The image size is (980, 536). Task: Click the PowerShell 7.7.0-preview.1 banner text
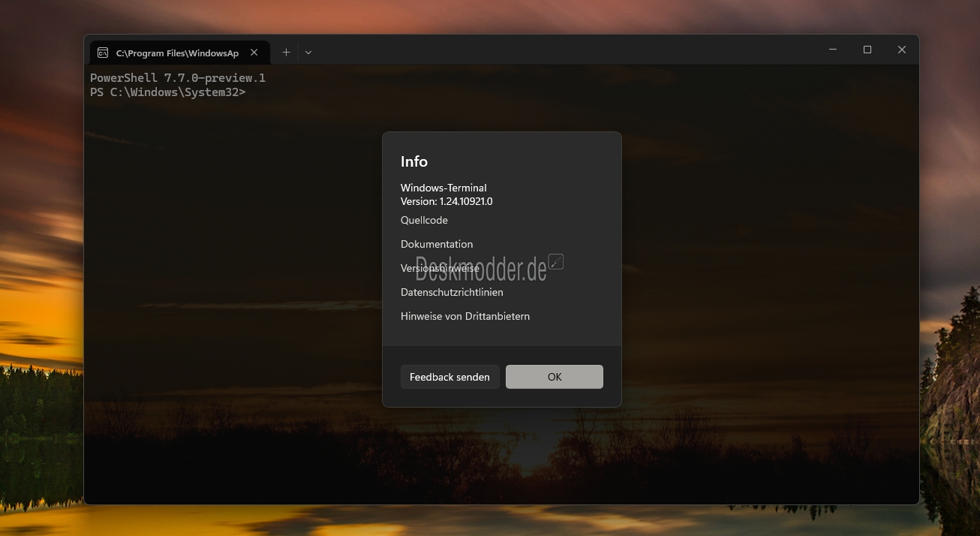point(178,78)
